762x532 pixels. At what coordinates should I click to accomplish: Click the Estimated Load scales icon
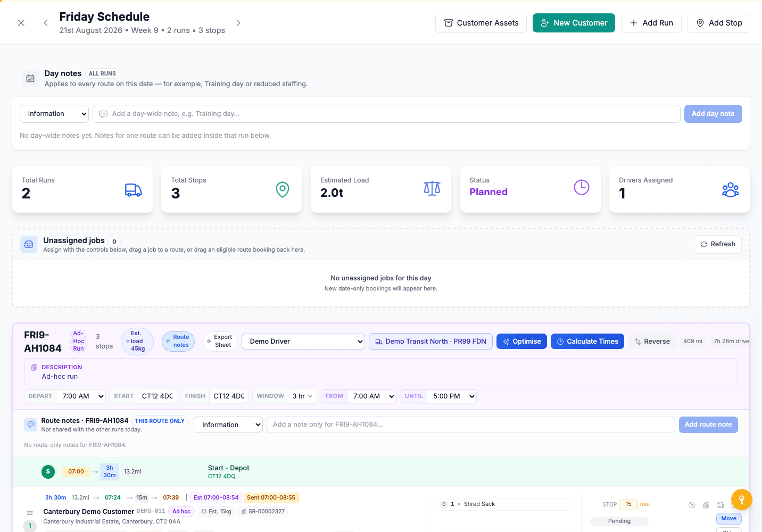[432, 188]
